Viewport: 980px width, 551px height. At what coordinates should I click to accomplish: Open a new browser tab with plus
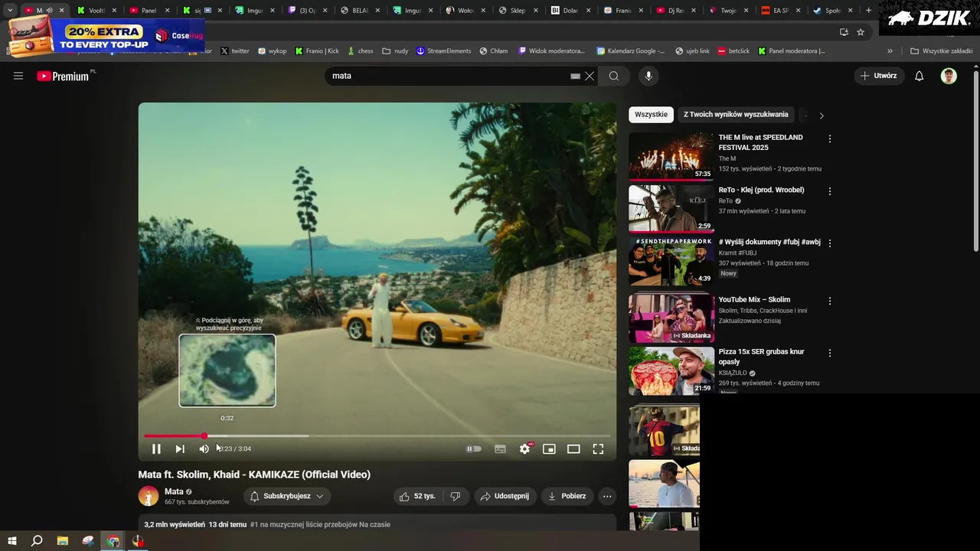point(868,11)
